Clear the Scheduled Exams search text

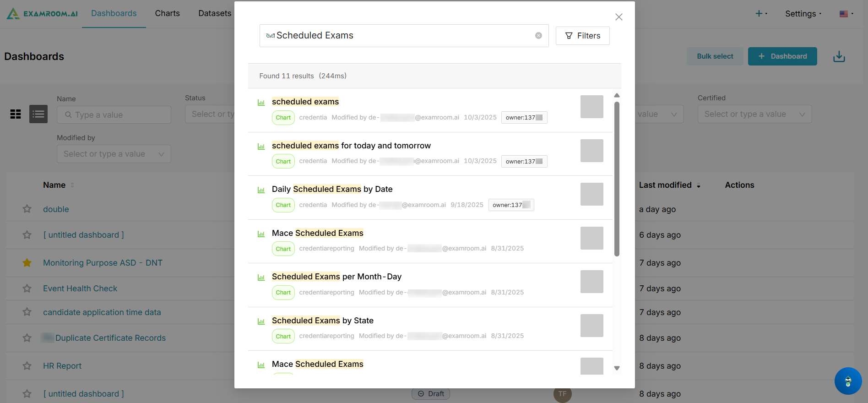(538, 36)
